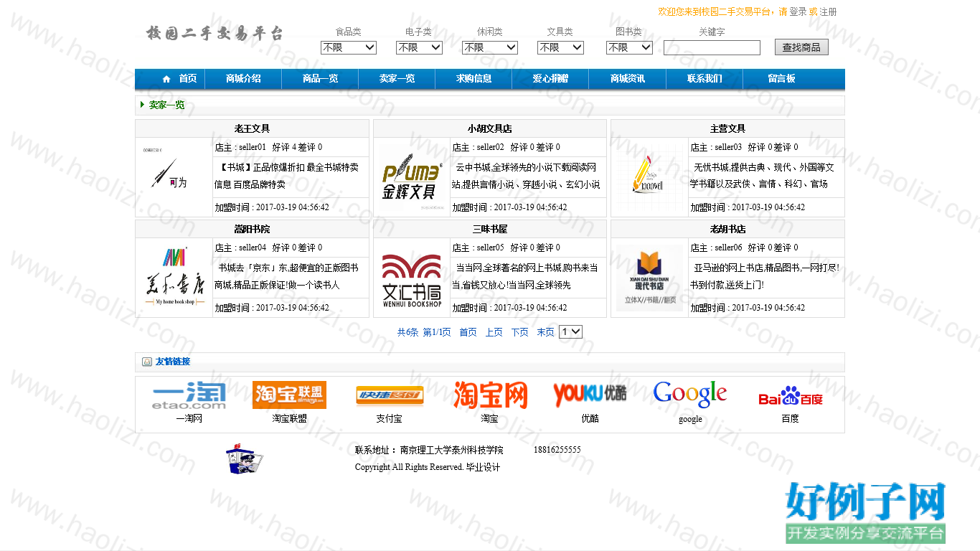Go to 首页 in the navigation bar
The width and height of the screenshot is (980, 551).
click(x=187, y=79)
